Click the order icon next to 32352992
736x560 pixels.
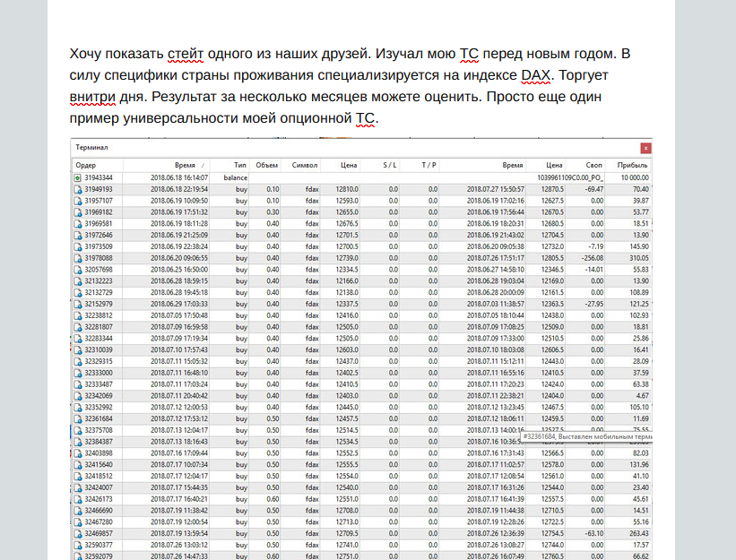point(77,408)
